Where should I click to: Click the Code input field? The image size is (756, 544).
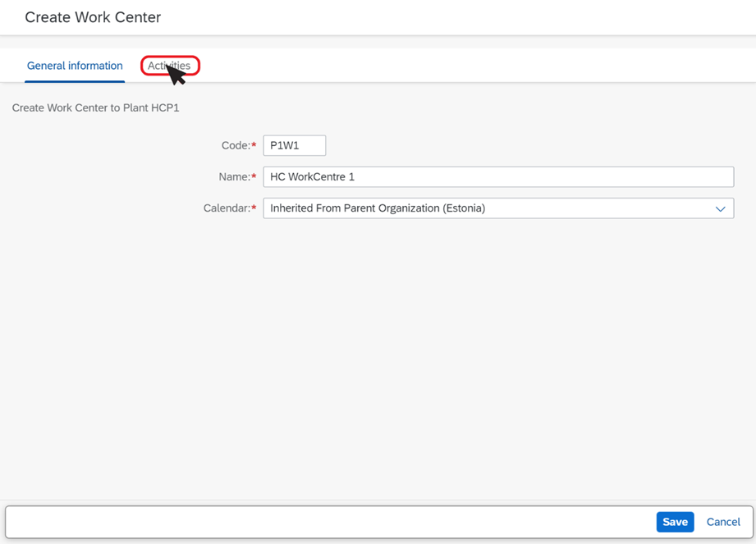(x=294, y=145)
